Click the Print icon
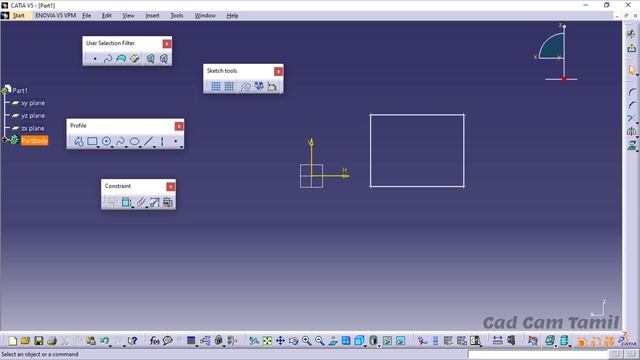 tap(52, 341)
